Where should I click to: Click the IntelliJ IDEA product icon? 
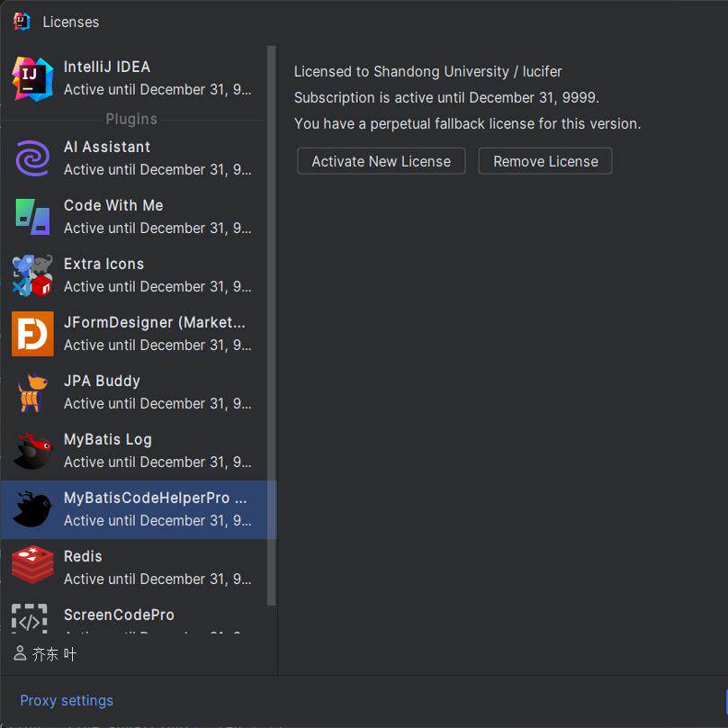pyautogui.click(x=32, y=79)
